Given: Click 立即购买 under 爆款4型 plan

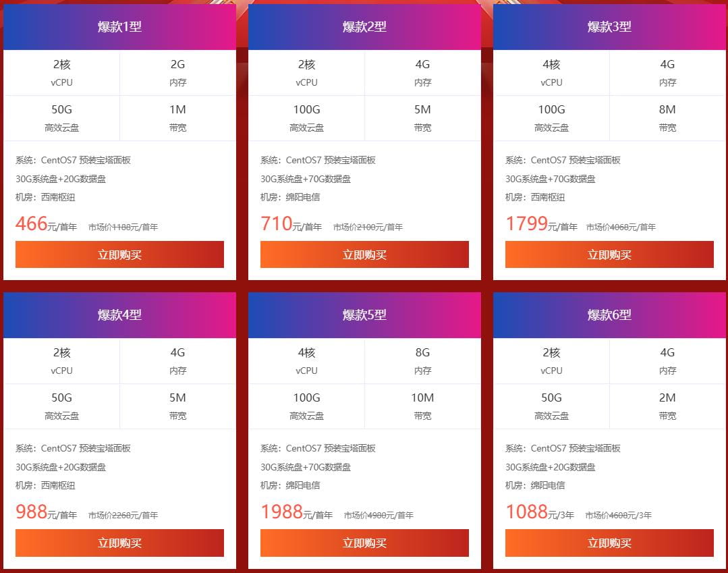Looking at the screenshot, I should [x=119, y=543].
